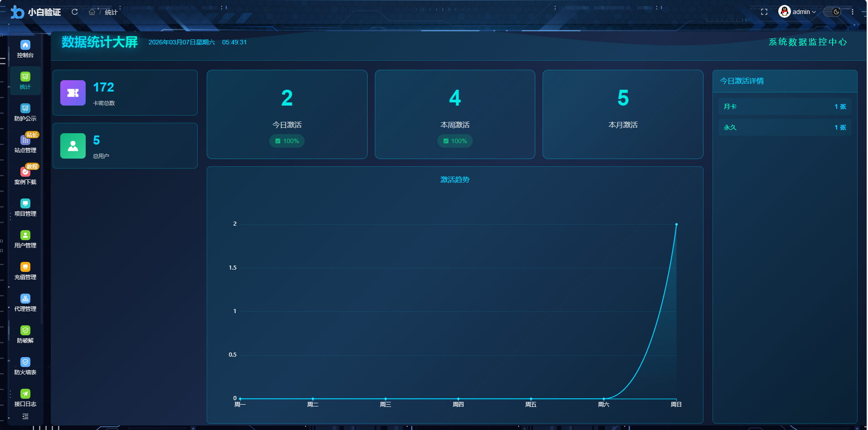Toggle fullscreen mode icon

coord(764,12)
